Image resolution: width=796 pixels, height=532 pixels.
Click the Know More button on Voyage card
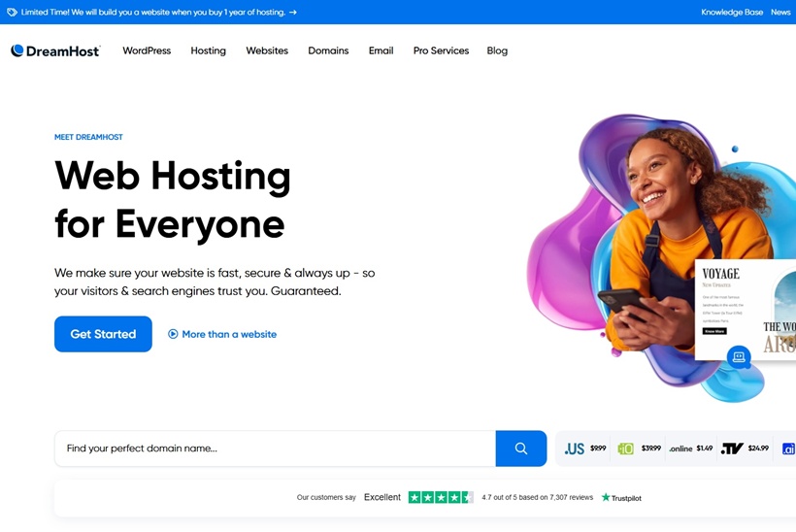(714, 331)
